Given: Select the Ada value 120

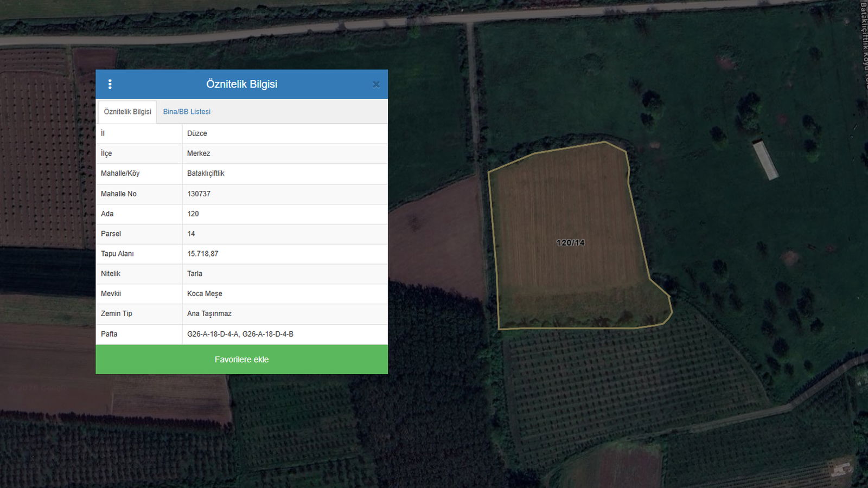Looking at the screenshot, I should [x=193, y=214].
